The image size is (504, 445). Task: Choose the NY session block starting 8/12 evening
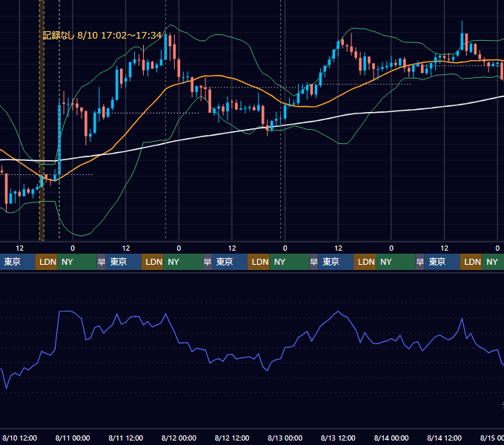(x=289, y=262)
